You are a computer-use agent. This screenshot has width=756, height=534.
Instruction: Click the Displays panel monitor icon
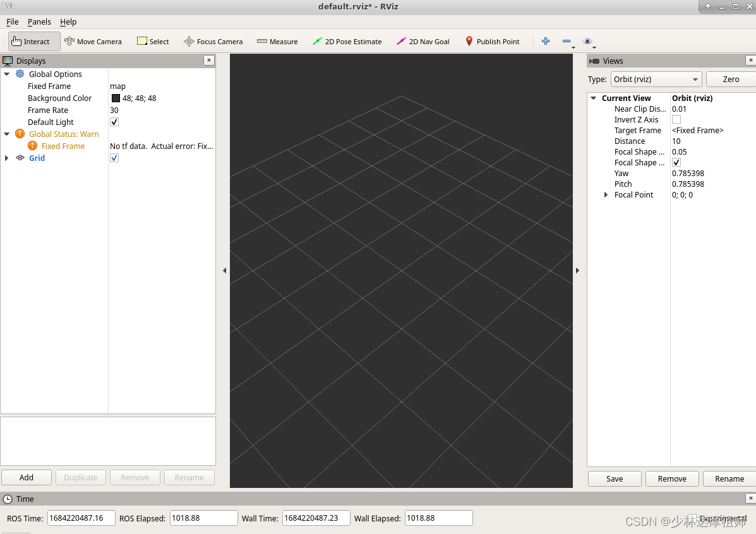[x=8, y=61]
